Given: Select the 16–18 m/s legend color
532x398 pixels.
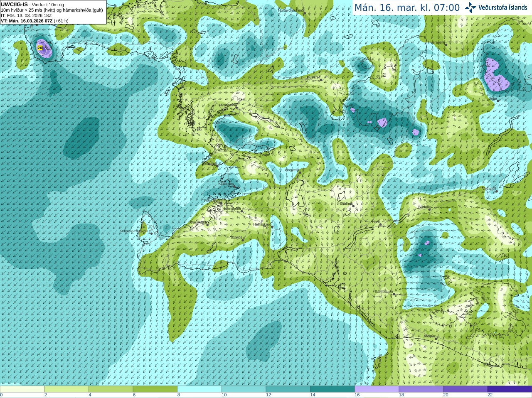Looking at the screenshot, I should pyautogui.click(x=377, y=389).
